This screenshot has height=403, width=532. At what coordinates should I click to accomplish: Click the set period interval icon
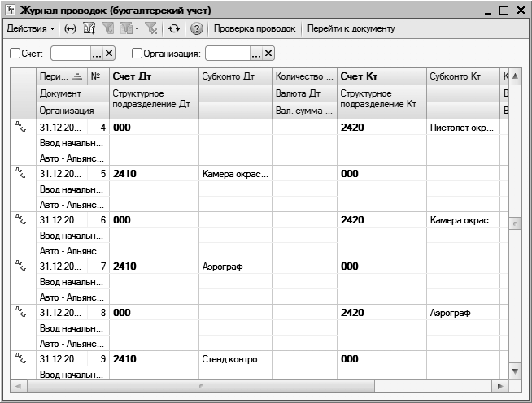tap(71, 28)
